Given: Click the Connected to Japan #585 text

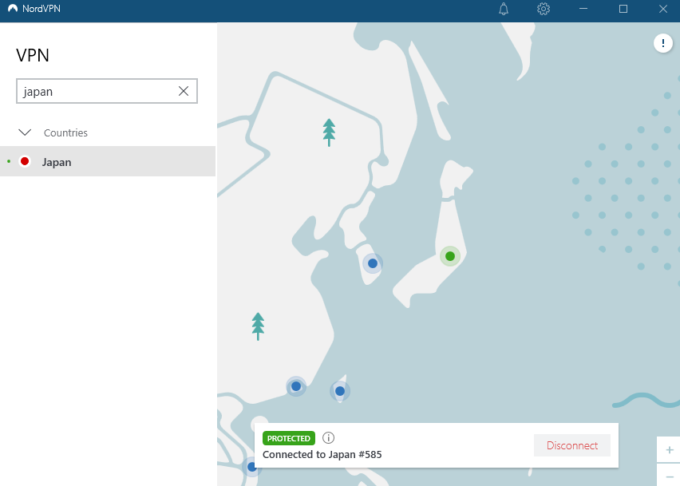Looking at the screenshot, I should (x=322, y=454).
